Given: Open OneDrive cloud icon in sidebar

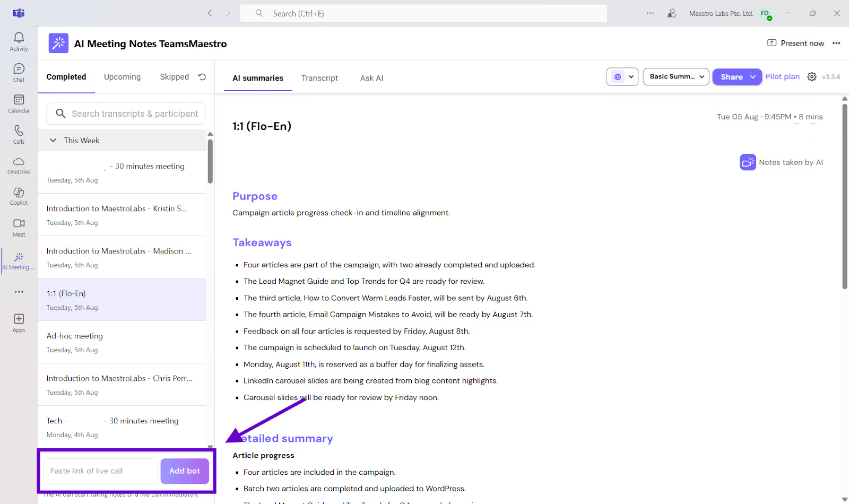Looking at the screenshot, I should 19,165.
